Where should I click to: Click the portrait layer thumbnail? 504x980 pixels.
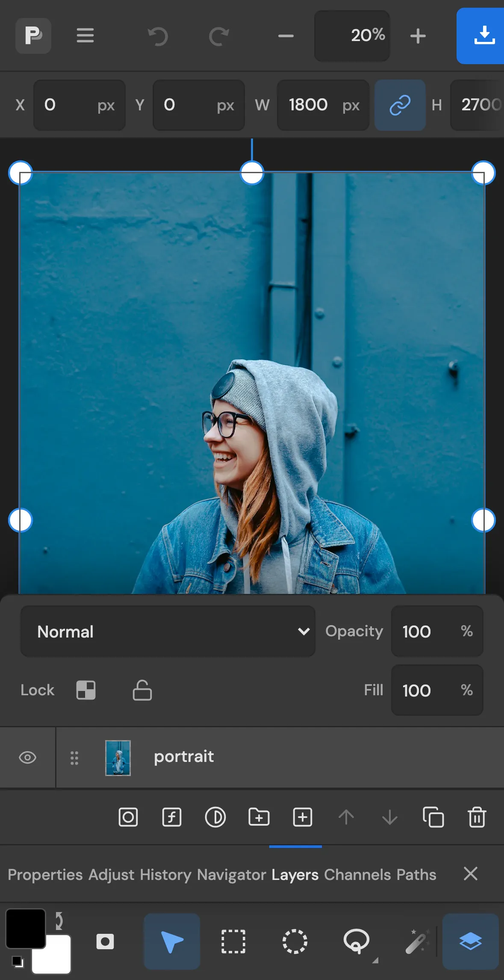pos(118,758)
